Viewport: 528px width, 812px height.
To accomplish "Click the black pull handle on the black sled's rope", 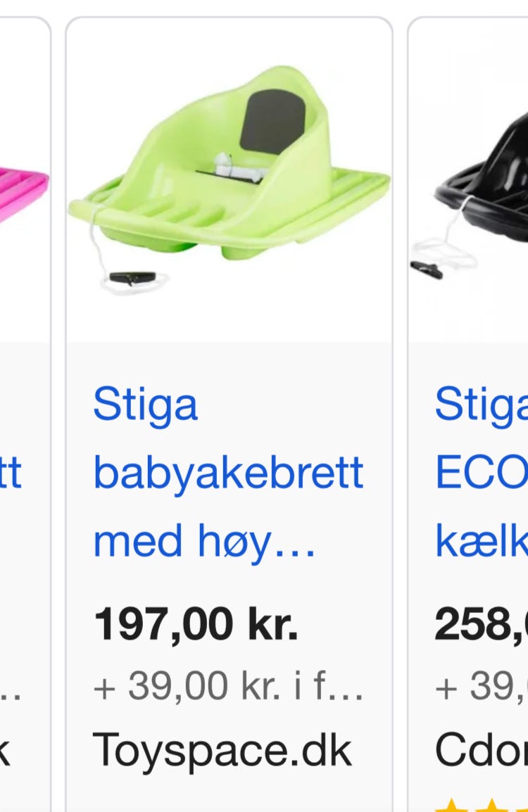I will coord(427,269).
